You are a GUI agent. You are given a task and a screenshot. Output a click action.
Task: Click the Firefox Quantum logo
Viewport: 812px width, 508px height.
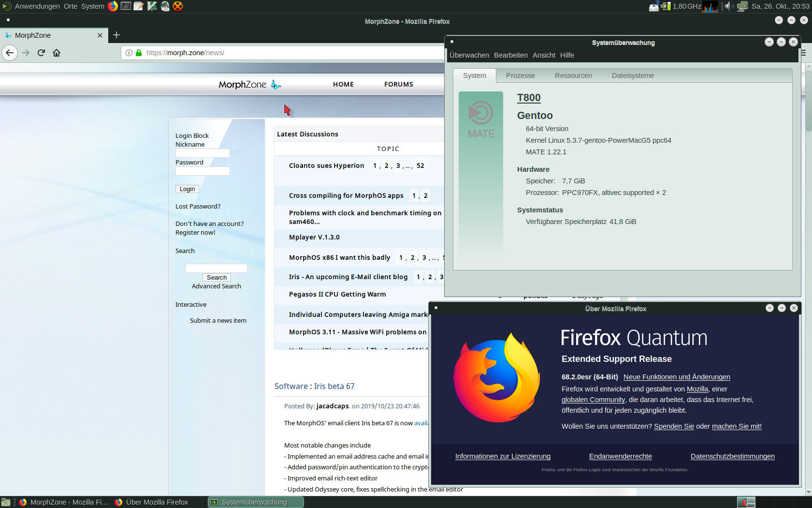pyautogui.click(x=496, y=377)
